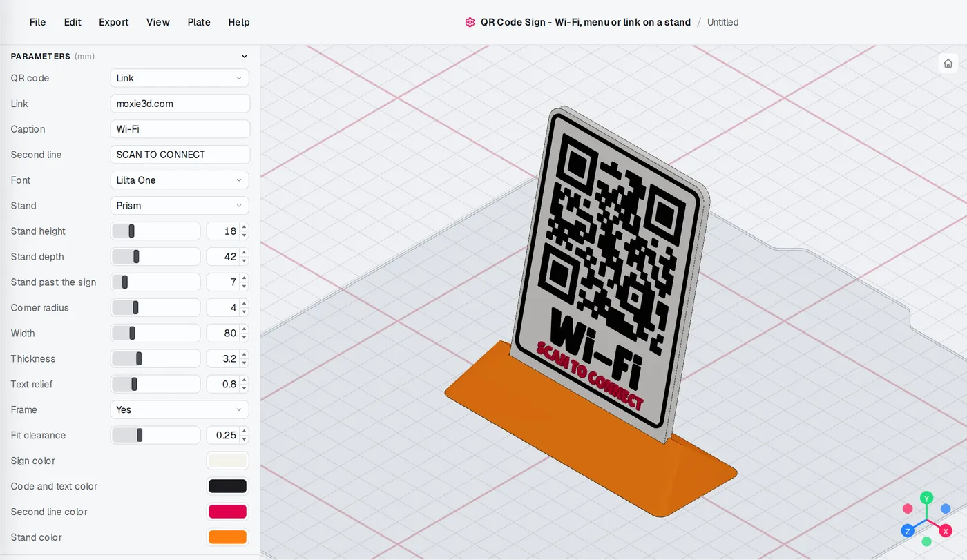Screen dimensions: 967x560
Task: Open the Stand dropdown showing Prism
Action: point(180,206)
